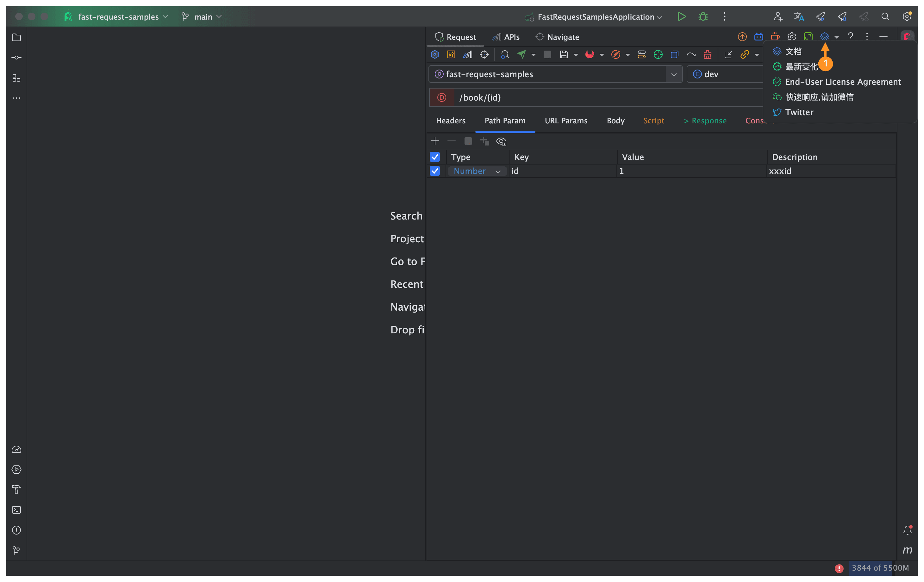Screen dimensions: 924x582
Task: Toggle the header select-all checkbox
Action: pyautogui.click(x=434, y=157)
